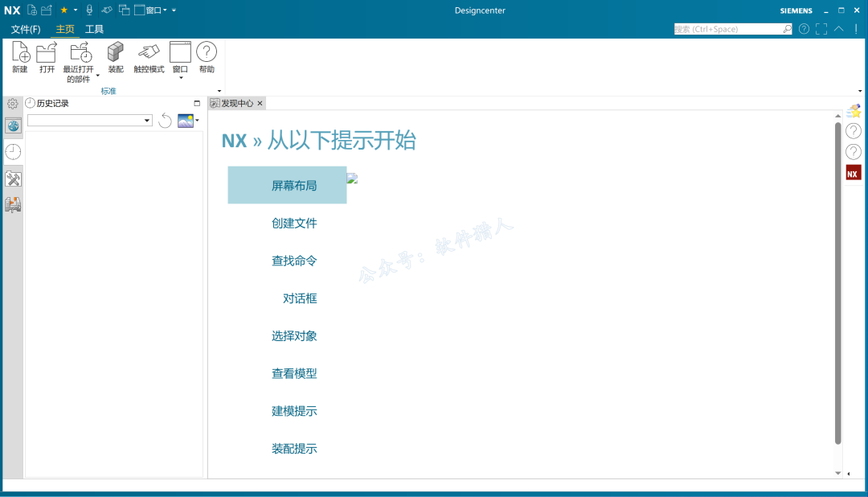Open the 查看模型 tip link
Image resolution: width=868 pixels, height=497 pixels.
(x=294, y=373)
